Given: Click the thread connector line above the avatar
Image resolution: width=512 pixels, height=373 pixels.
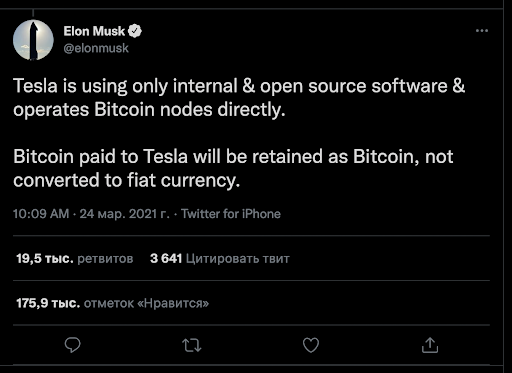Looking at the screenshot, I should [33, 13].
